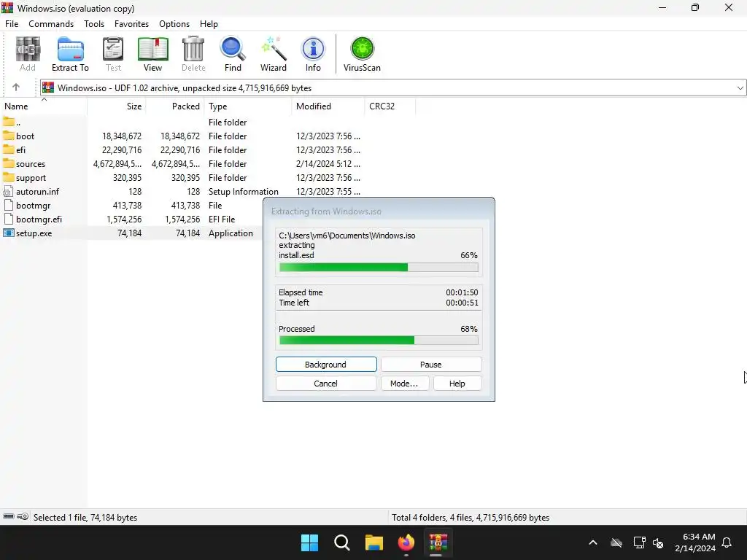Click the Mode... button
This screenshot has height=560, width=747.
(404, 384)
